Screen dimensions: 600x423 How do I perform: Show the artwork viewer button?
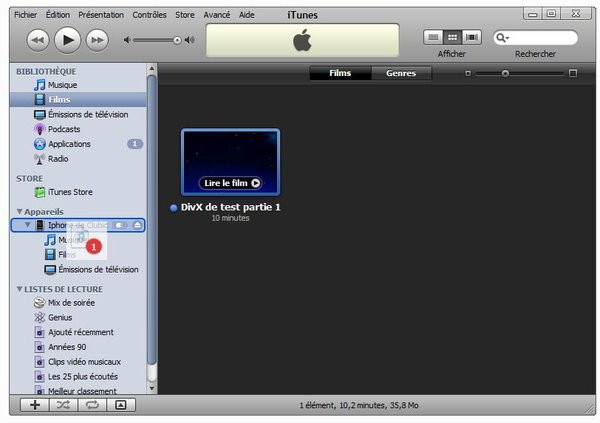tap(121, 405)
